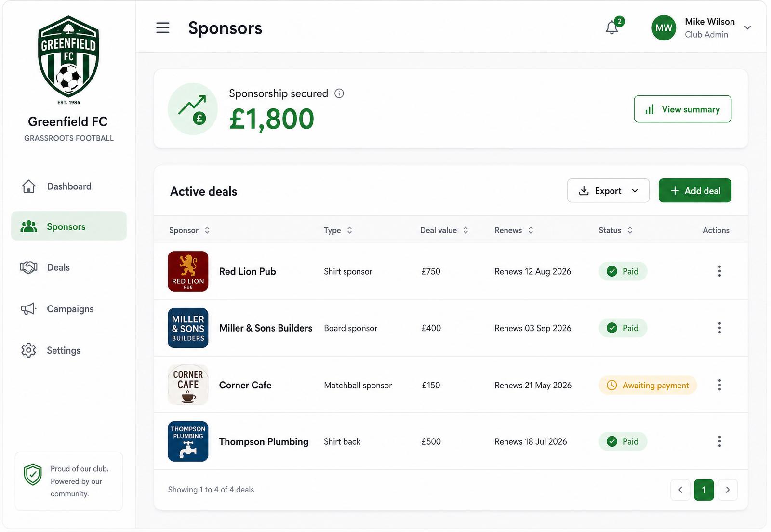Go to previous page arrow
Viewport: 771px width, 532px height.
click(x=680, y=490)
